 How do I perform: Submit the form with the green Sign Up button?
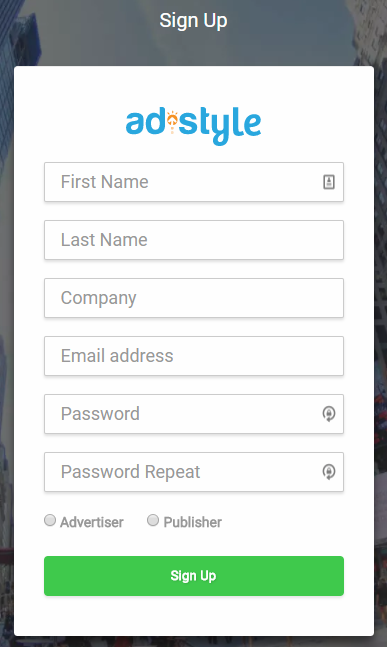[194, 576]
